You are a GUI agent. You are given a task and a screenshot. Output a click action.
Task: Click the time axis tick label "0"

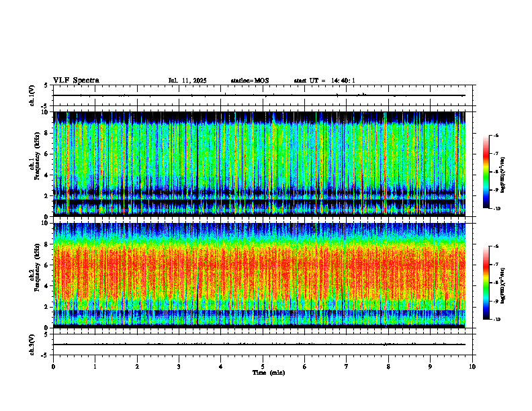pyautogui.click(x=53, y=367)
